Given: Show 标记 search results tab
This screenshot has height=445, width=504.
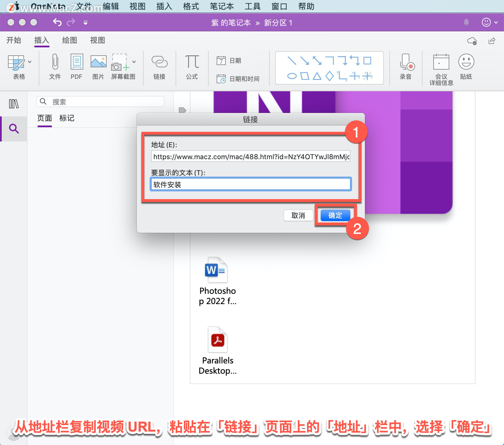Looking at the screenshot, I should click(67, 118).
